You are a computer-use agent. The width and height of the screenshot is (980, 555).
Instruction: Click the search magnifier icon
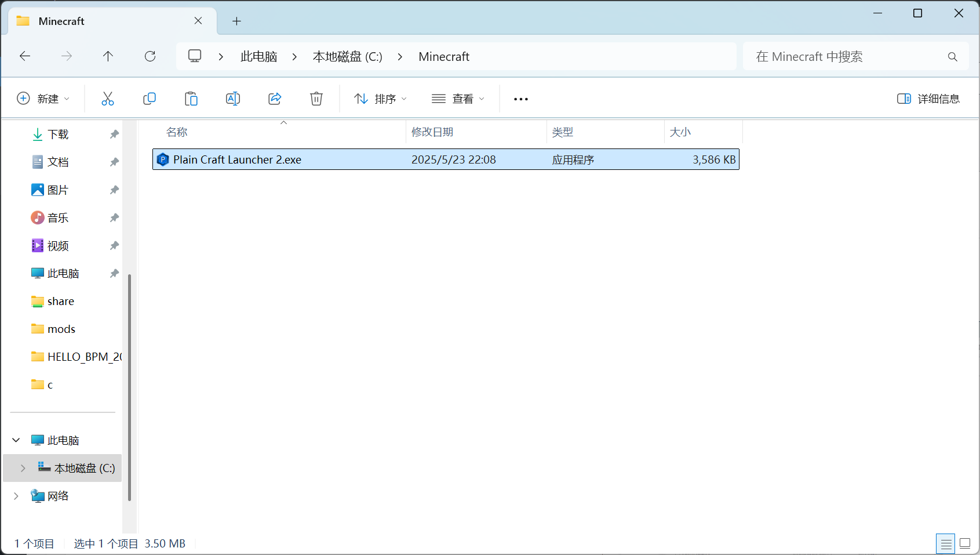tap(952, 57)
